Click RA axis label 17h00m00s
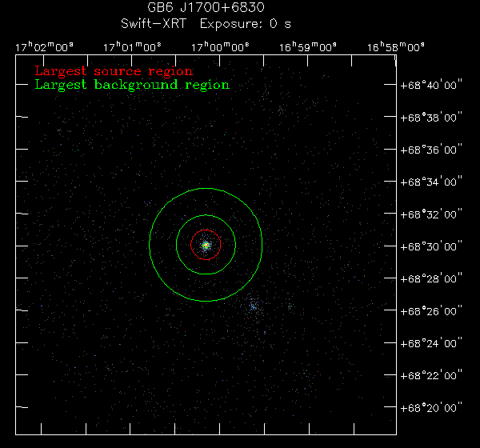The width and height of the screenshot is (480, 448). (x=220, y=47)
